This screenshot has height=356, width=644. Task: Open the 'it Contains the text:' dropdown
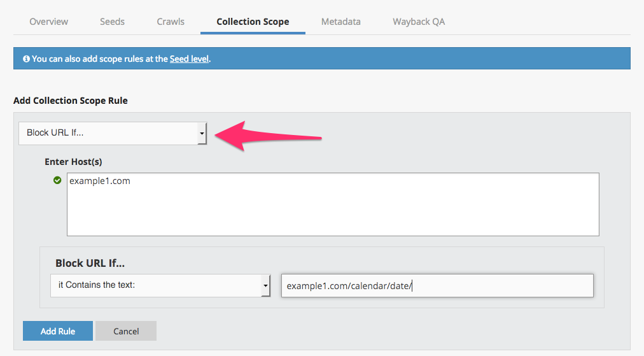[x=160, y=285]
